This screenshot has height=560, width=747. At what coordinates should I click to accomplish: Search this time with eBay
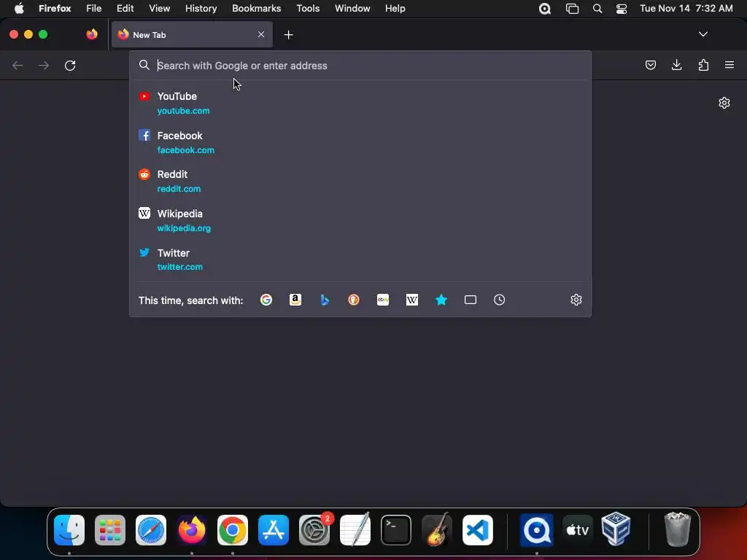click(382, 300)
